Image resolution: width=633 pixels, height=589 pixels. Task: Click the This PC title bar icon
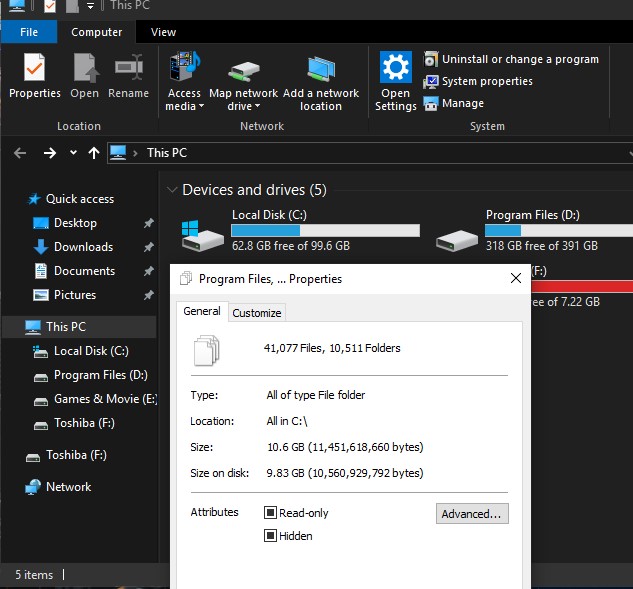(x=17, y=6)
